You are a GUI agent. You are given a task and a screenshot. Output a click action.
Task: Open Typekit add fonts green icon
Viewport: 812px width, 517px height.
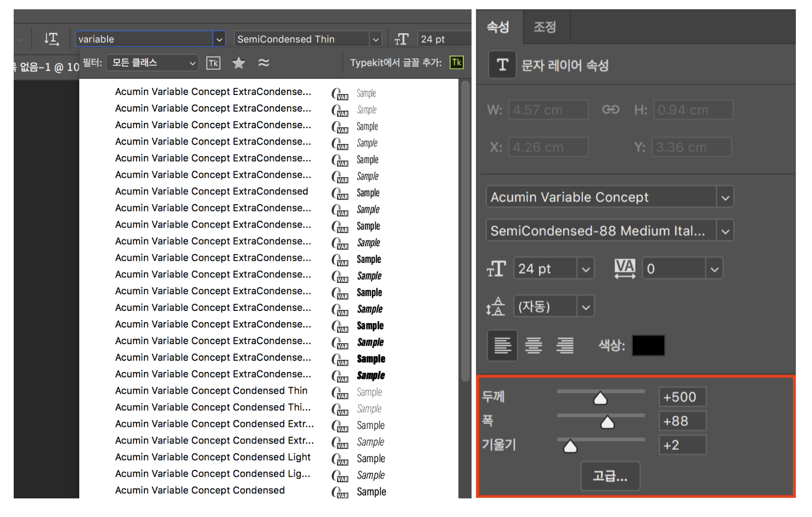coord(456,62)
